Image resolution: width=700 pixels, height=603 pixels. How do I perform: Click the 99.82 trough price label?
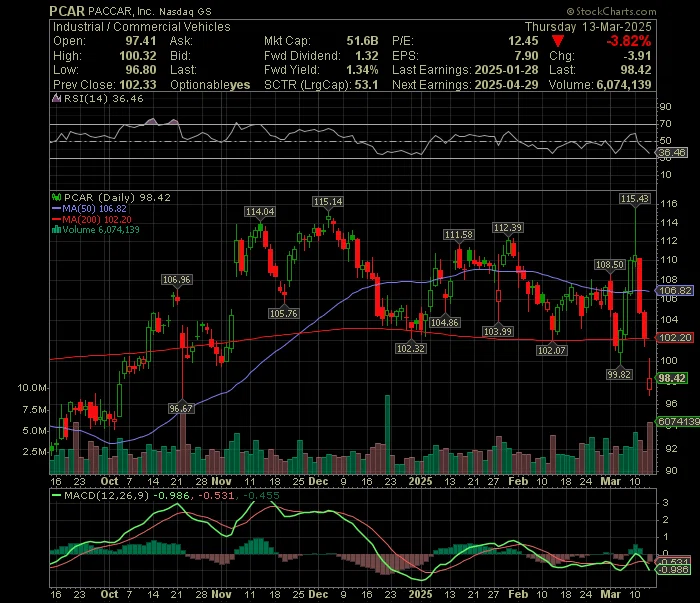click(x=619, y=374)
